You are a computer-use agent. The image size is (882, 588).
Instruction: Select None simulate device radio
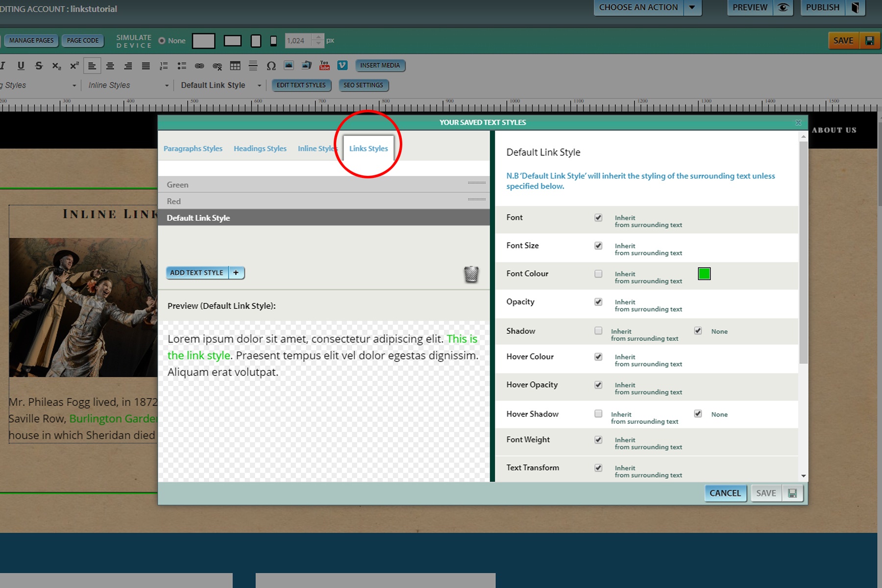point(162,41)
